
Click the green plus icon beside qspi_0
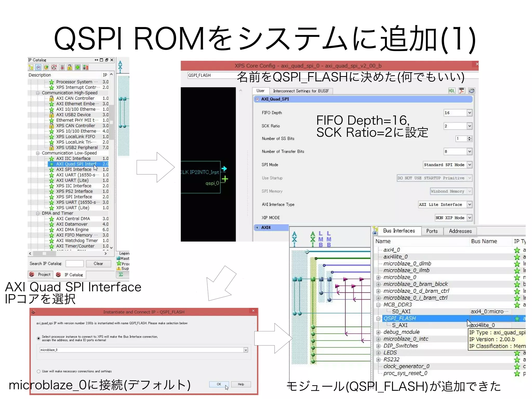point(225,179)
